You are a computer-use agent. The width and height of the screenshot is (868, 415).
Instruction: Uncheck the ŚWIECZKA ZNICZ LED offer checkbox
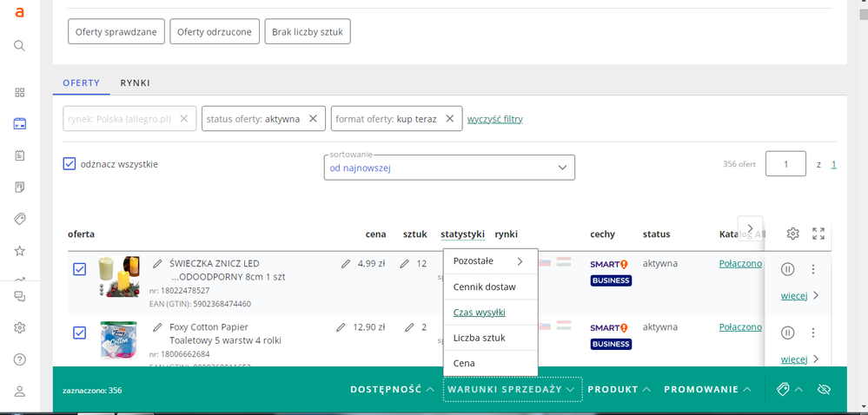[x=79, y=270]
